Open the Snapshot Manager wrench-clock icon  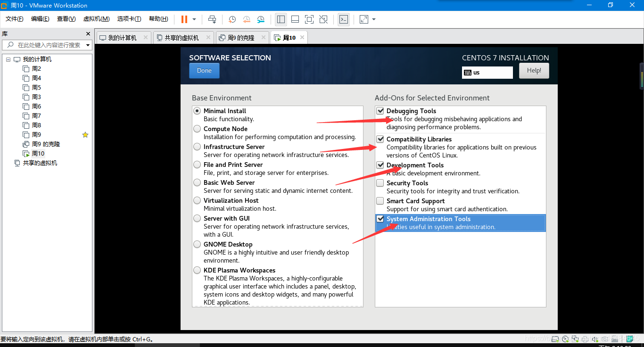(261, 19)
